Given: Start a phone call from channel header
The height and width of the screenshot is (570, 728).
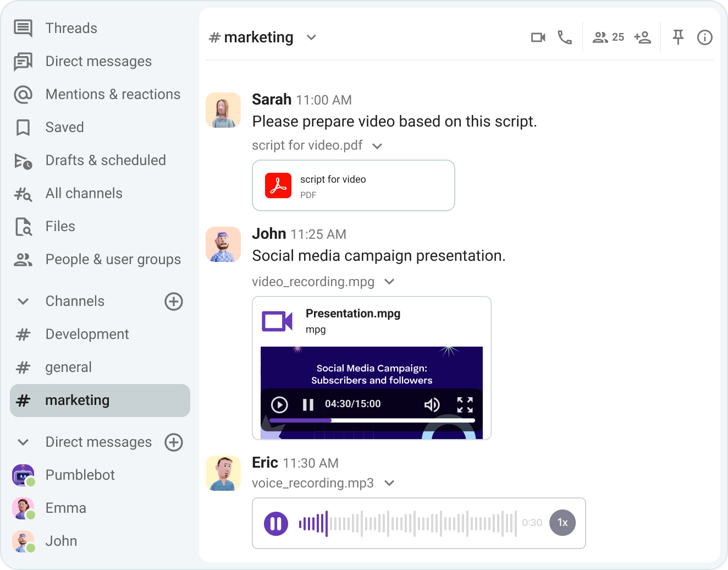Looking at the screenshot, I should click(x=565, y=37).
